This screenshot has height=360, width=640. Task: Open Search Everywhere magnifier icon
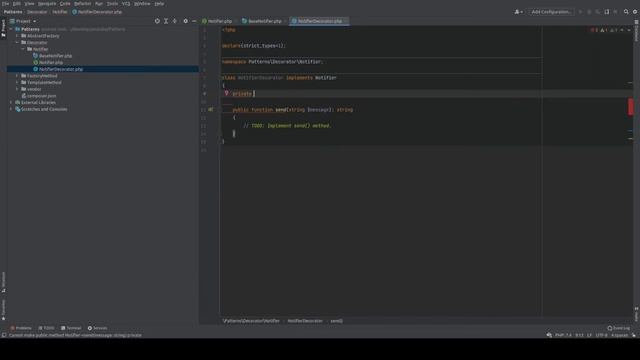coord(626,12)
